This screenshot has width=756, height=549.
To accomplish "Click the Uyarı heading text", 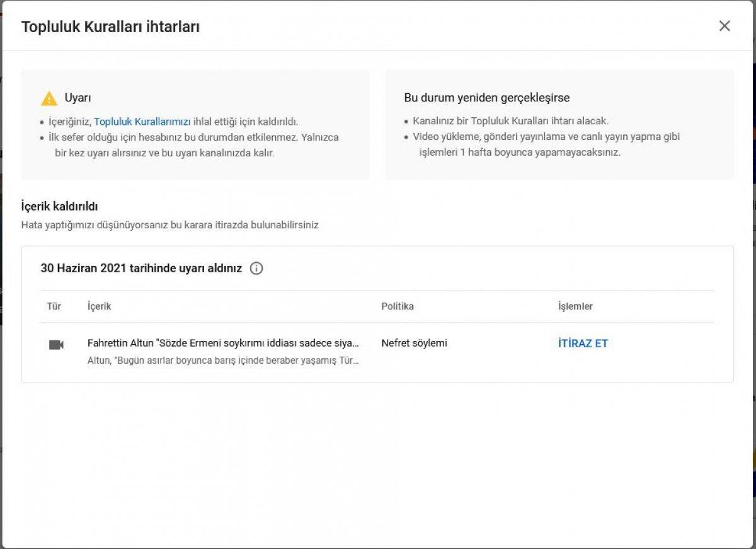I will [78, 98].
